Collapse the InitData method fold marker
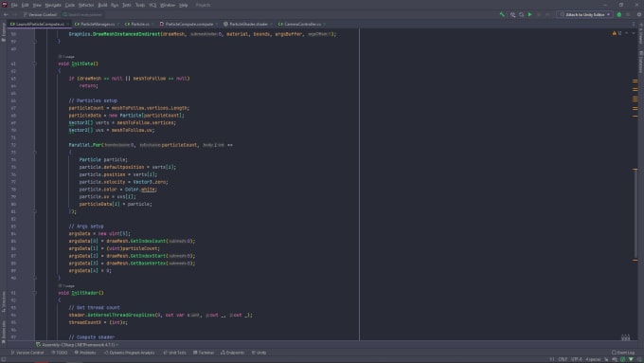 34,64
